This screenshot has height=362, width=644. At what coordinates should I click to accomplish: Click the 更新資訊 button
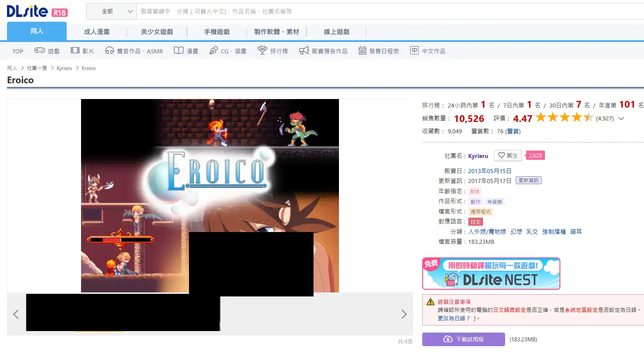pos(529,180)
